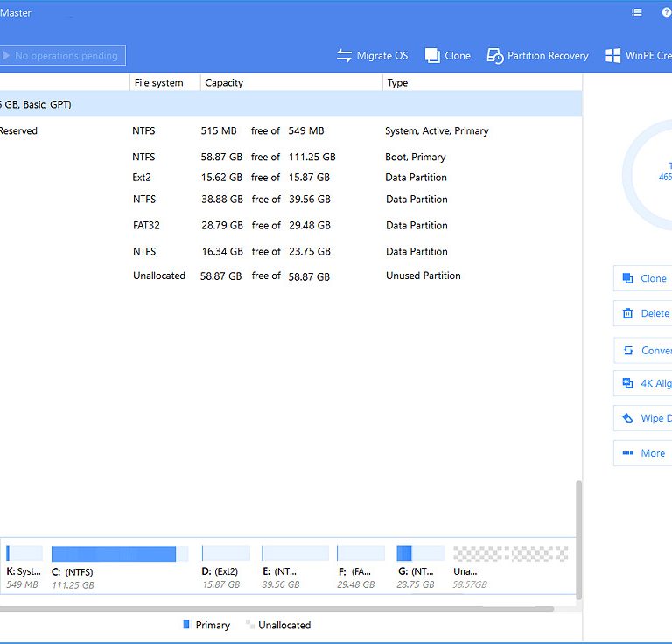This screenshot has height=644, width=672.
Task: Click the Primary legend blue square
Action: (x=186, y=624)
